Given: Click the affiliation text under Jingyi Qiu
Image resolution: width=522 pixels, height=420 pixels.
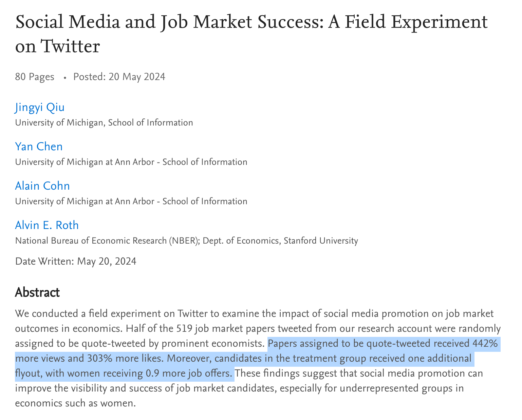Looking at the screenshot, I should (x=104, y=122).
